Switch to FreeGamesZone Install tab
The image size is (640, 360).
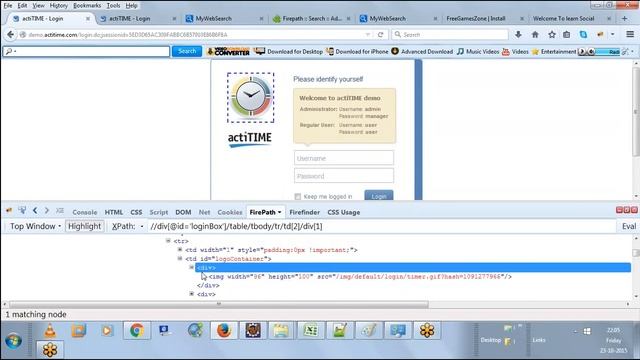(476, 18)
